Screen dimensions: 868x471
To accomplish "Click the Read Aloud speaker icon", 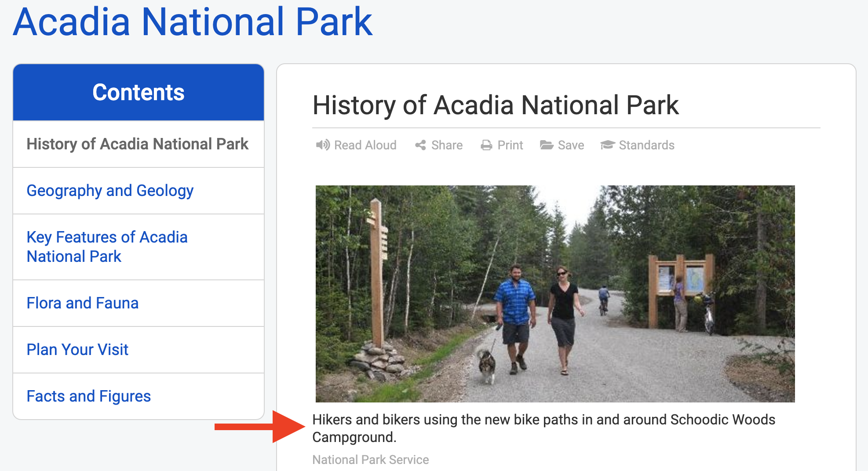I will (x=323, y=145).
